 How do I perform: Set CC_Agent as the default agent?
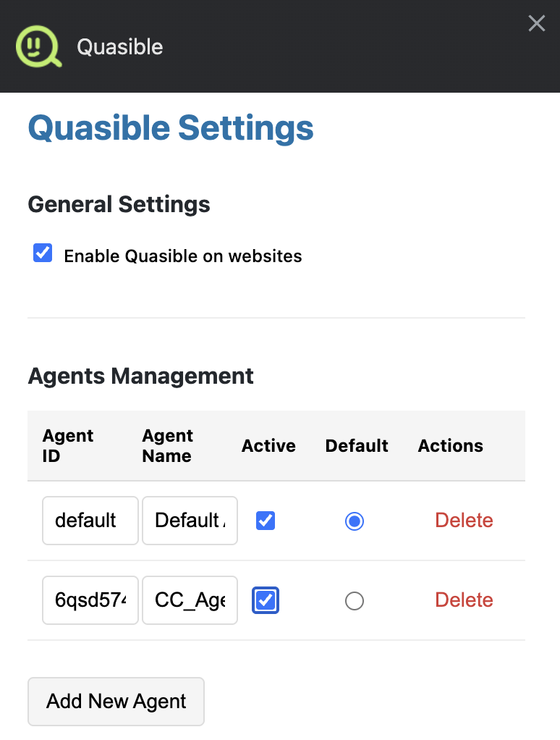[x=355, y=601]
